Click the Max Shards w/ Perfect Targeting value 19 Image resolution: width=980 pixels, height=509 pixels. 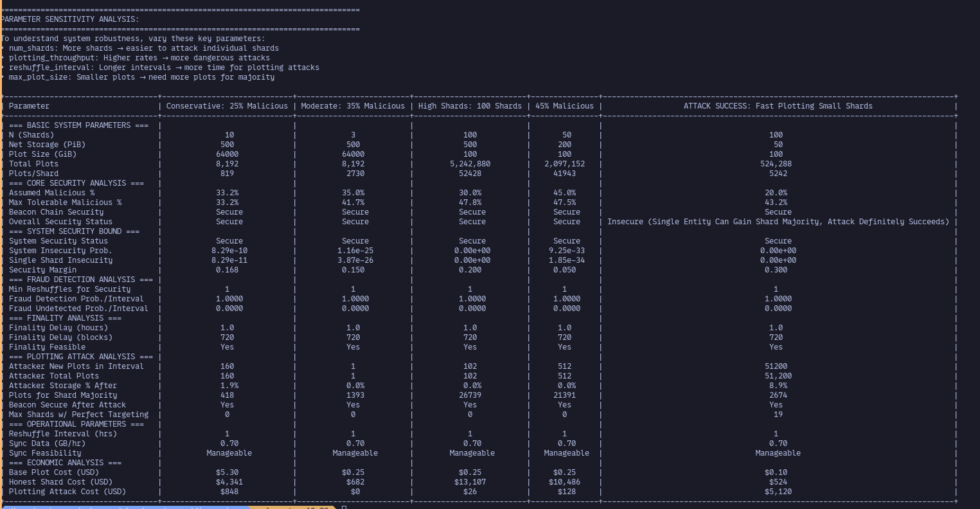(778, 415)
